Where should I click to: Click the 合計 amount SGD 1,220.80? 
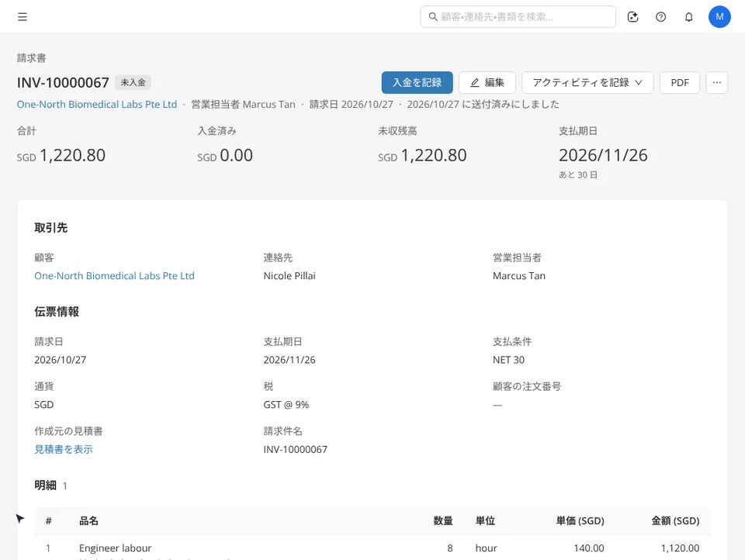[61, 155]
